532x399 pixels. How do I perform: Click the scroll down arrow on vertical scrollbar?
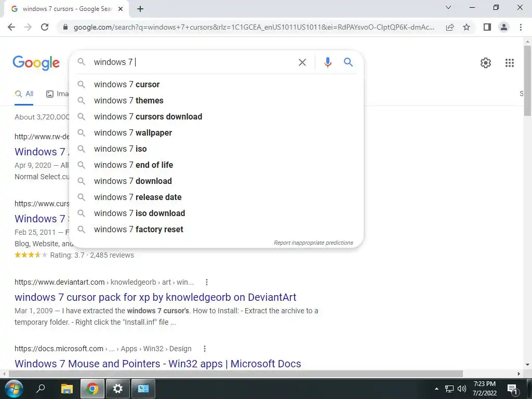pyautogui.click(x=527, y=365)
